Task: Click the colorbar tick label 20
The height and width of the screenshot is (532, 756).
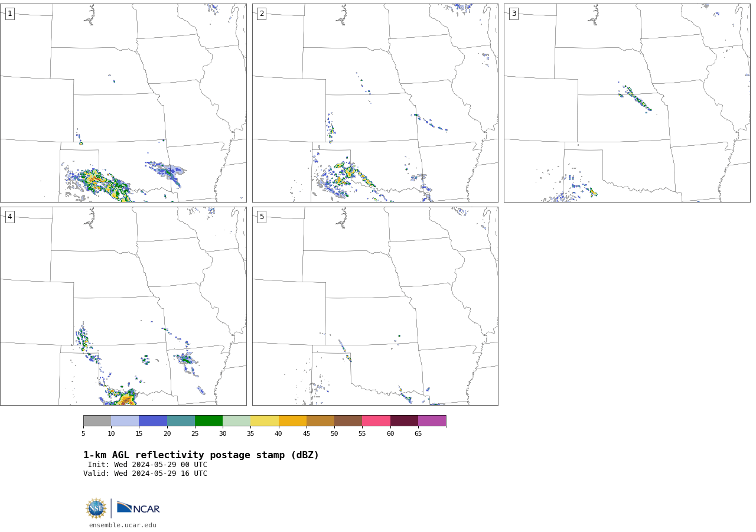Action: click(167, 434)
